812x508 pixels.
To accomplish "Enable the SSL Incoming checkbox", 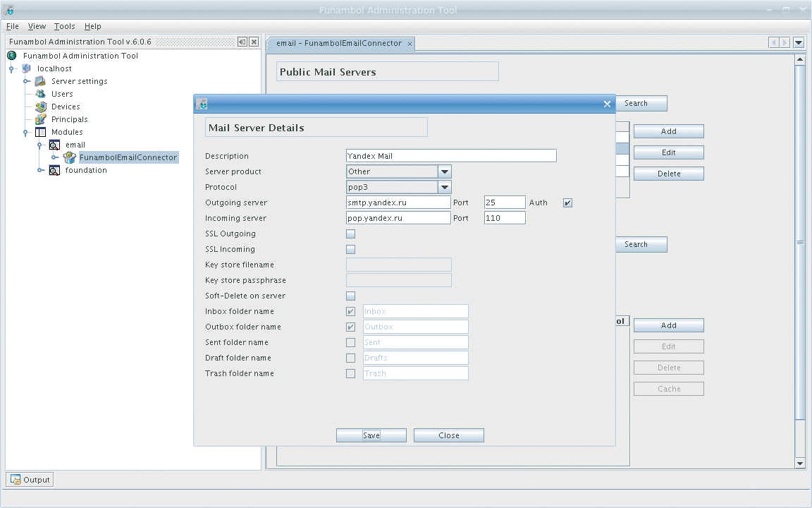I will [x=350, y=249].
